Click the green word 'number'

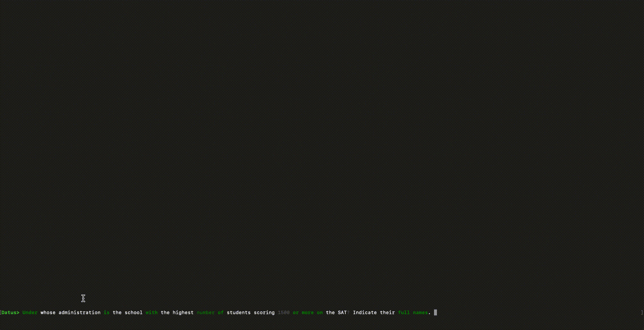(x=205, y=312)
